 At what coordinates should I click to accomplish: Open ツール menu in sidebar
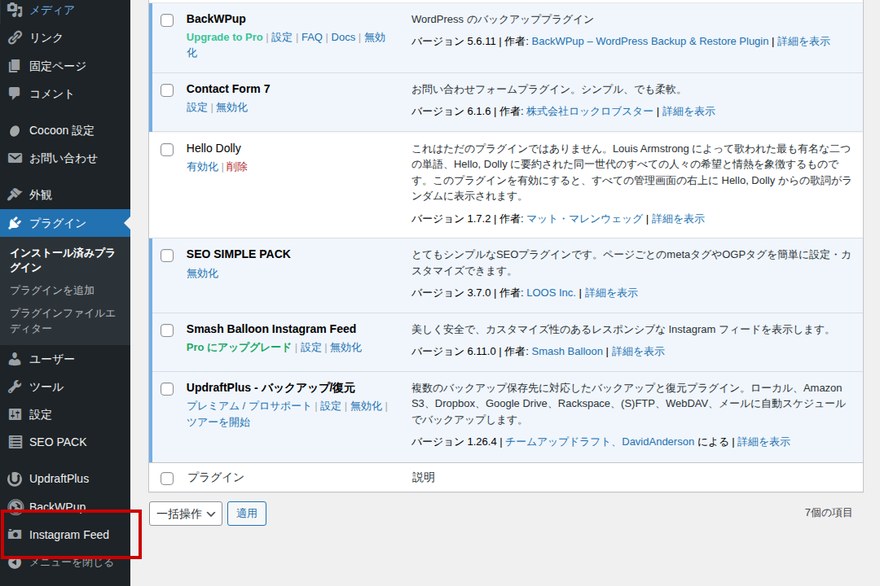pos(47,387)
